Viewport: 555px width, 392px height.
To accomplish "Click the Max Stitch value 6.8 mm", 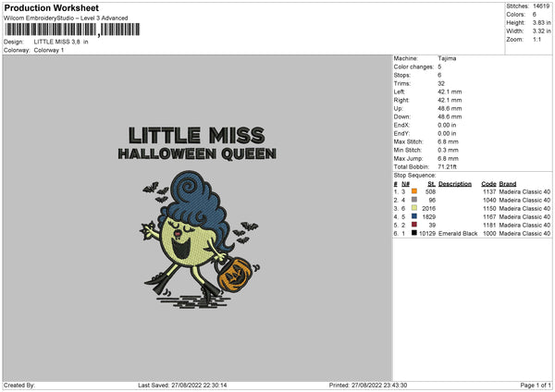I will click(448, 141).
